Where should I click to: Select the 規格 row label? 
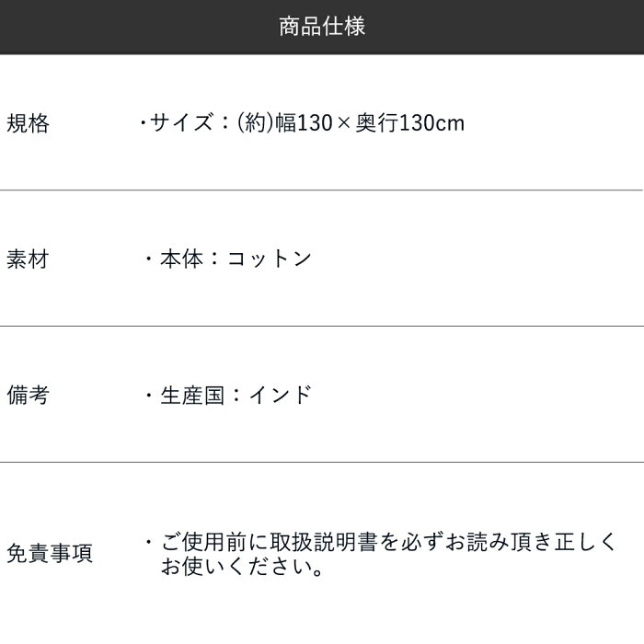point(28,122)
